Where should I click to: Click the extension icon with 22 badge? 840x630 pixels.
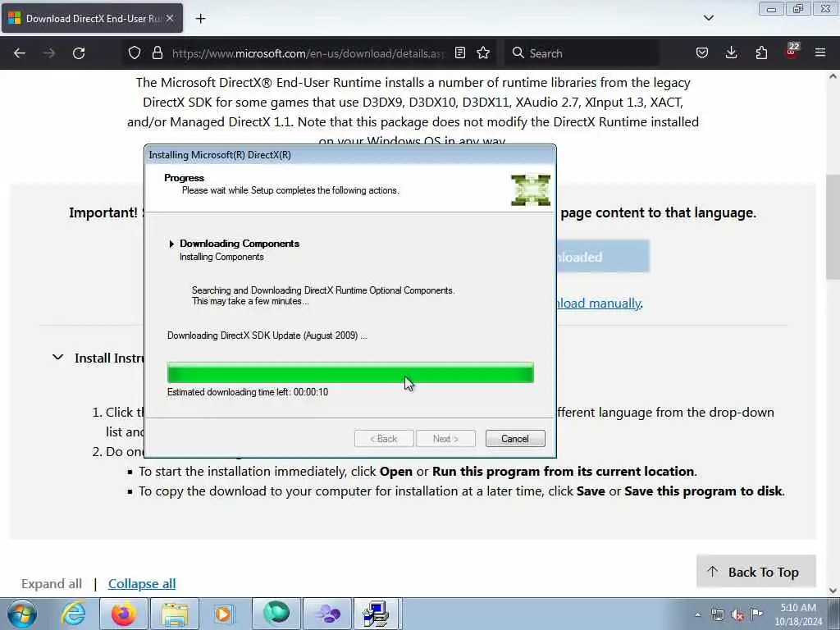coord(792,52)
